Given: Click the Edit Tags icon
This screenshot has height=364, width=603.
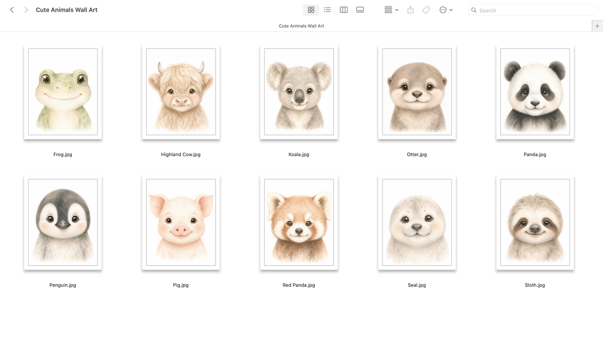Looking at the screenshot, I should [x=426, y=10].
